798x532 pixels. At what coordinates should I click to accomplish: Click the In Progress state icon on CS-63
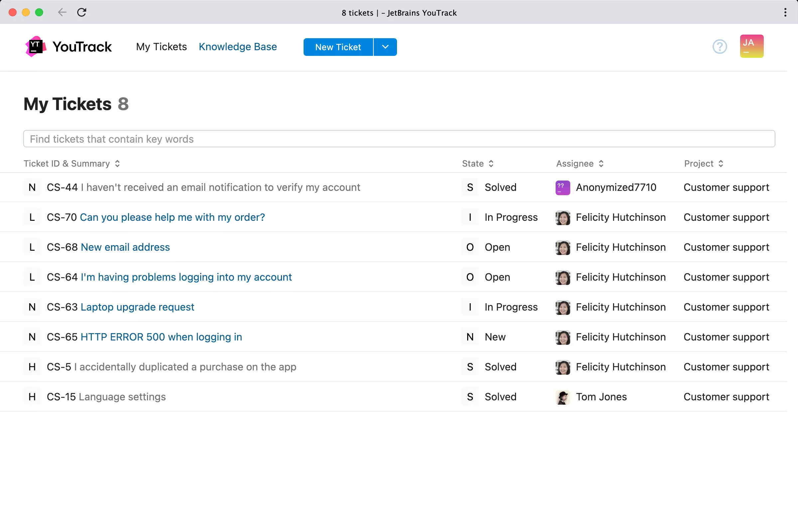click(x=470, y=307)
